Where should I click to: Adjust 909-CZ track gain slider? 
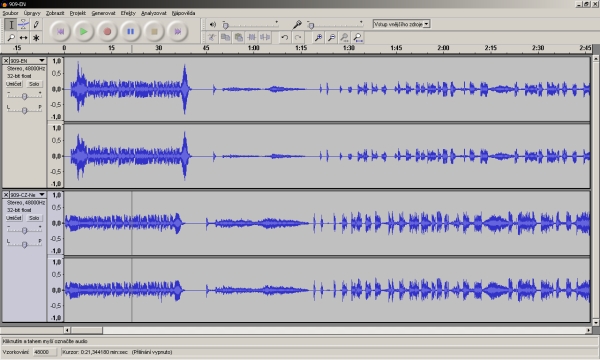coord(24,230)
